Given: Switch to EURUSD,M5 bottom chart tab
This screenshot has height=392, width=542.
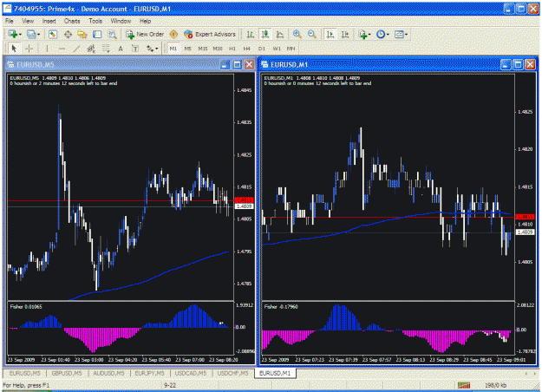Looking at the screenshot, I should (x=24, y=373).
